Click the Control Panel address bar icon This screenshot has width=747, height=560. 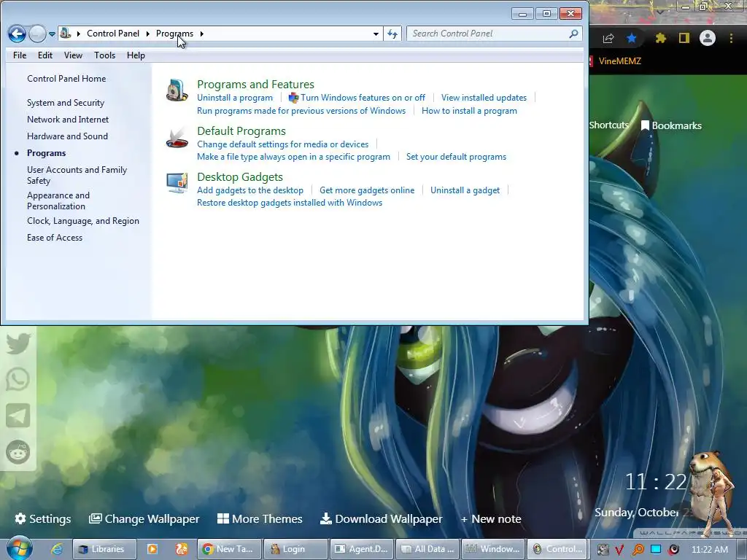click(66, 34)
